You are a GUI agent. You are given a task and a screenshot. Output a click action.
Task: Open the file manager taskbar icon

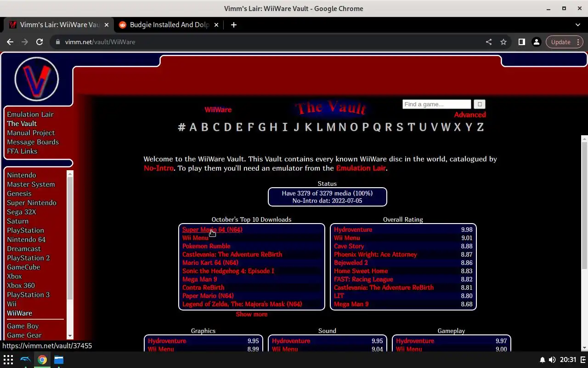[59, 360]
